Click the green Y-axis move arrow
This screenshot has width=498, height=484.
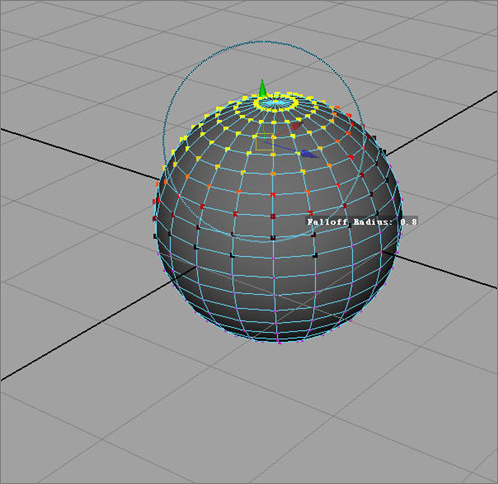point(263,88)
